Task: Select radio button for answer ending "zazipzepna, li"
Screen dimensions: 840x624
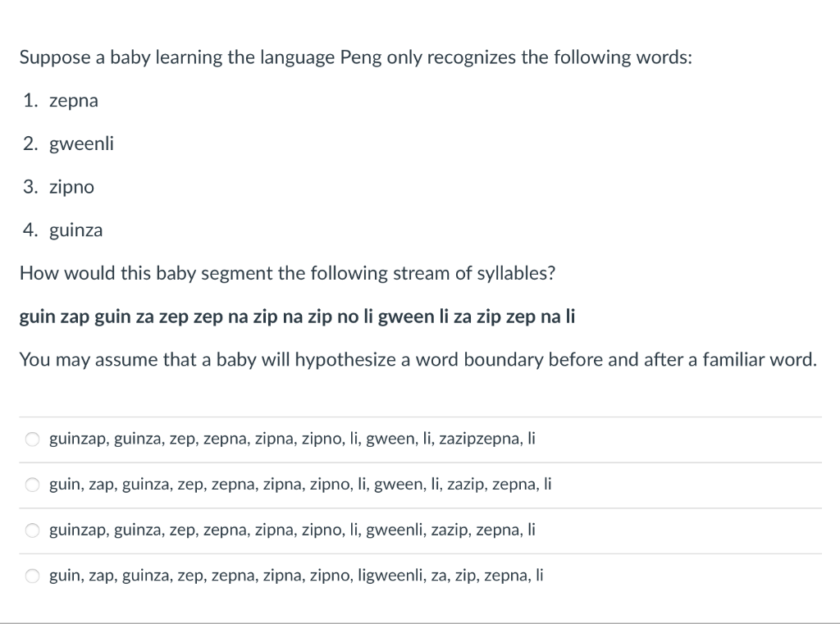Action: pos(33,440)
